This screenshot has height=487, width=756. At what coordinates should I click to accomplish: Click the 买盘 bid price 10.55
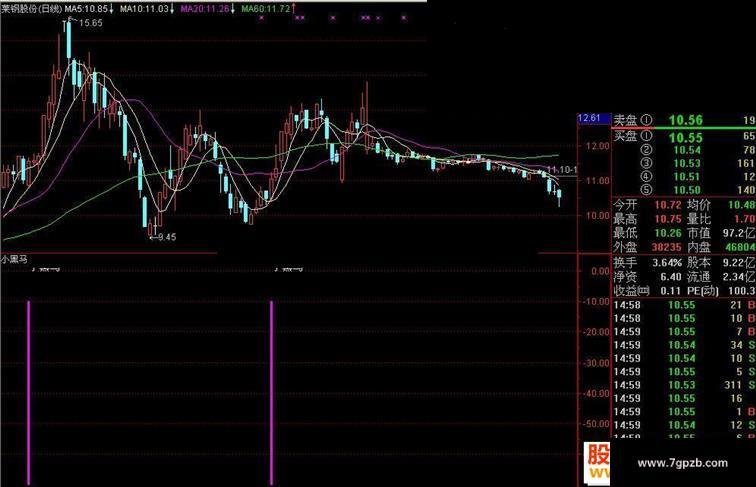point(686,137)
